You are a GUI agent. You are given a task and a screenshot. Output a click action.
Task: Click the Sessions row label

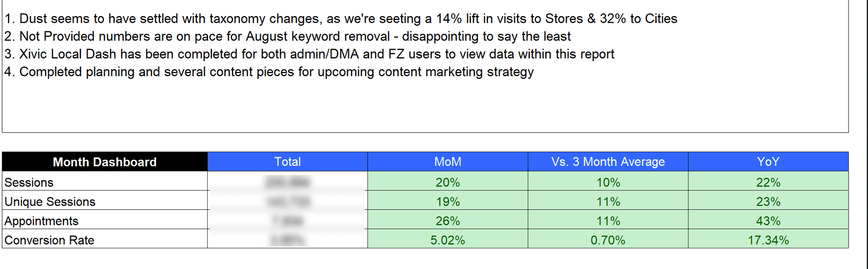[x=29, y=183]
